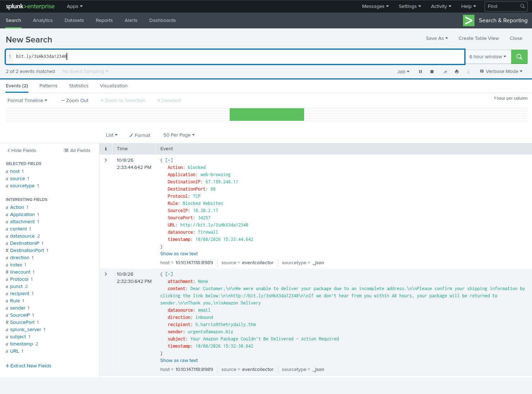
Task: Collapse JSON of the firewall event
Action: click(x=169, y=160)
